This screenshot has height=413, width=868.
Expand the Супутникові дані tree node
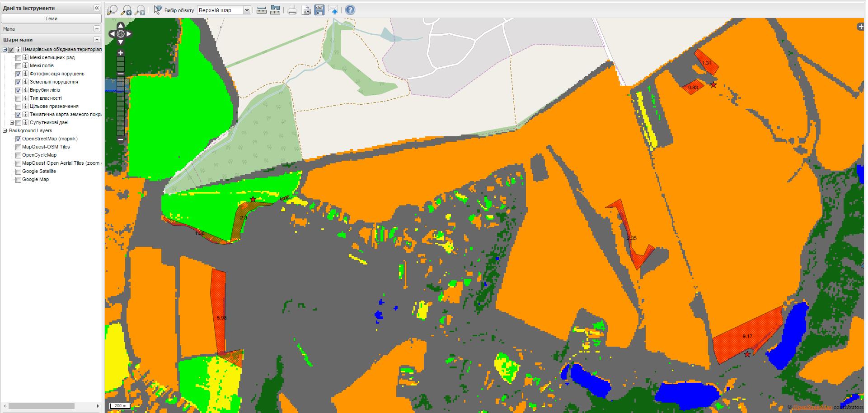pyautogui.click(x=12, y=123)
